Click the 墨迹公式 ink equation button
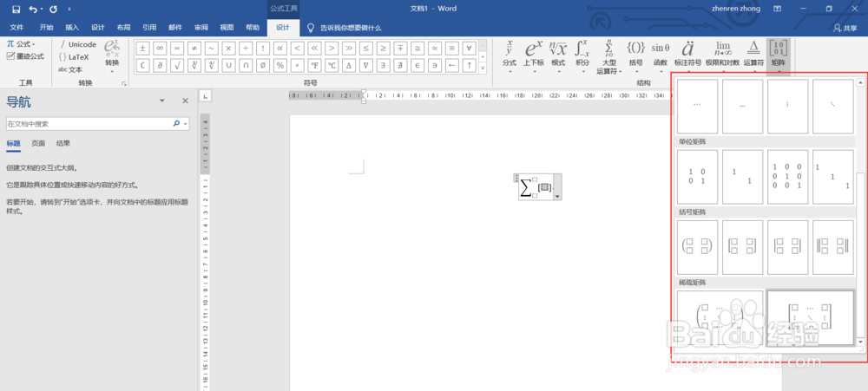Screen dimensions: 868x391 point(25,55)
